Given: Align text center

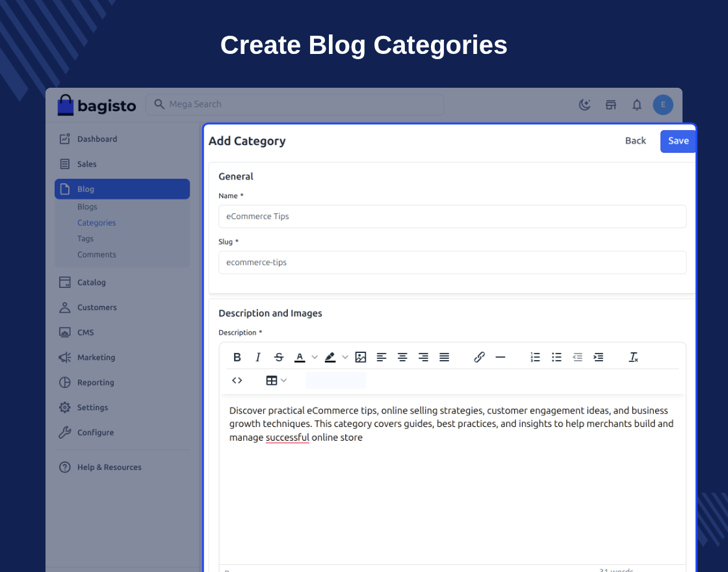Looking at the screenshot, I should point(402,357).
